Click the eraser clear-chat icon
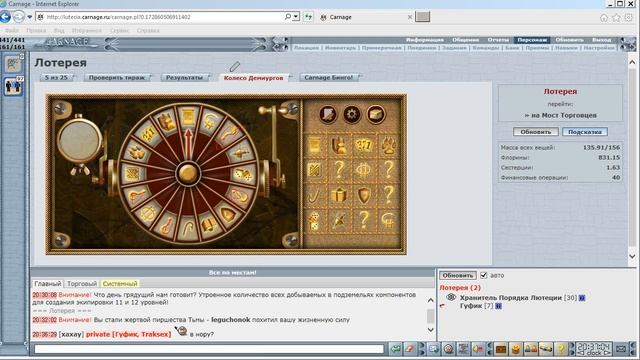The width and height of the screenshot is (640, 360). coord(410,349)
